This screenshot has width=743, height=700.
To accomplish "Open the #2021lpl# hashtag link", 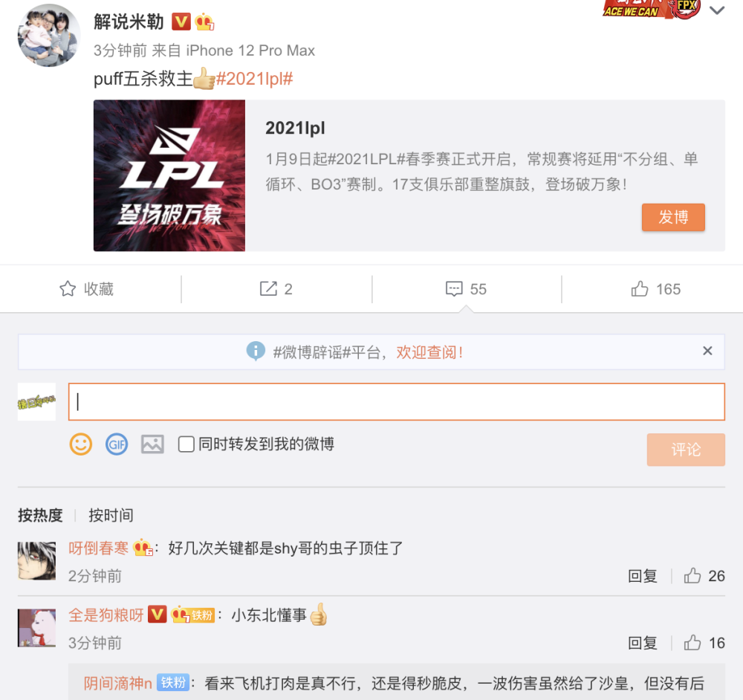I will click(x=254, y=79).
